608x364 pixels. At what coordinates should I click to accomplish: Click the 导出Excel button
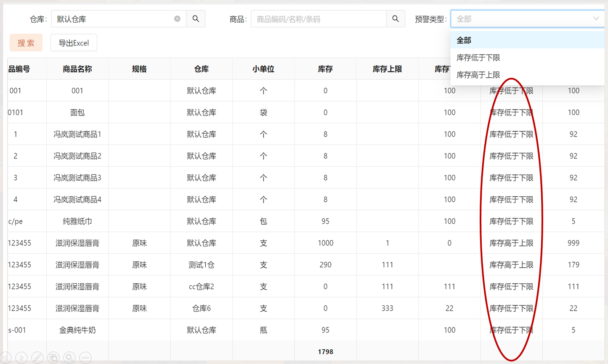pyautogui.click(x=74, y=43)
